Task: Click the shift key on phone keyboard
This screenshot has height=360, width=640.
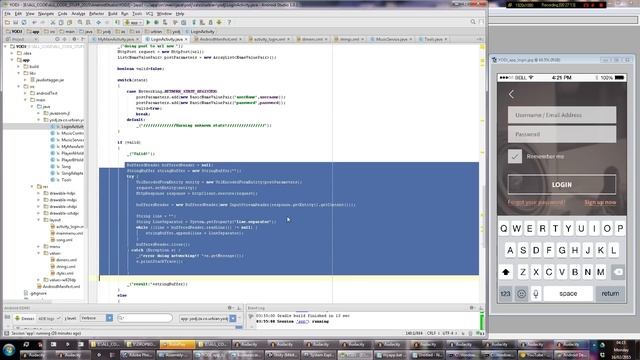Action: click(506, 272)
